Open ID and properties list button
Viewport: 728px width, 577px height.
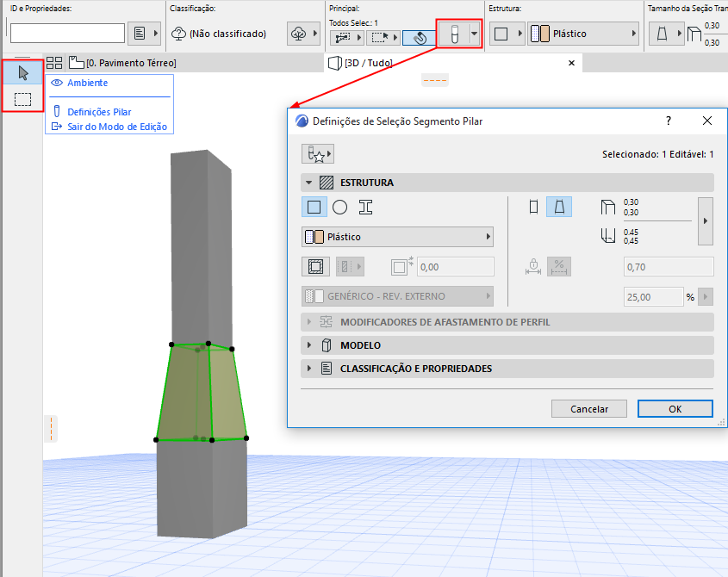[145, 34]
